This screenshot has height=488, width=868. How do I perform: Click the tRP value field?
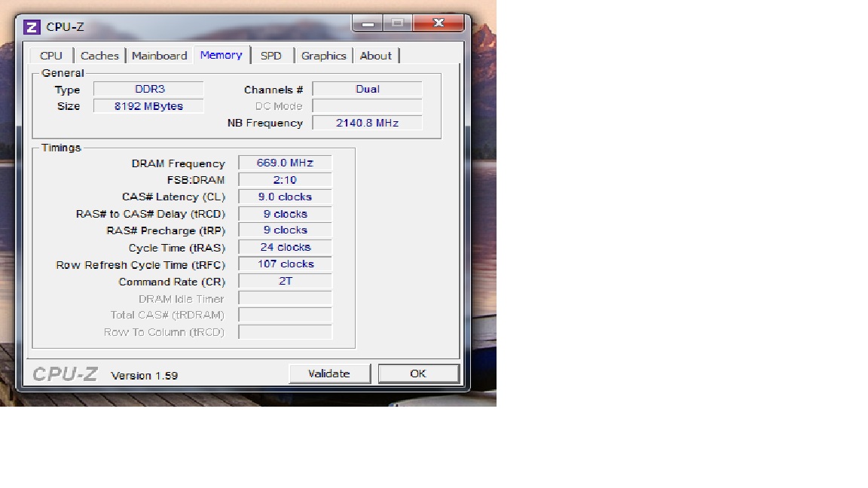285,230
